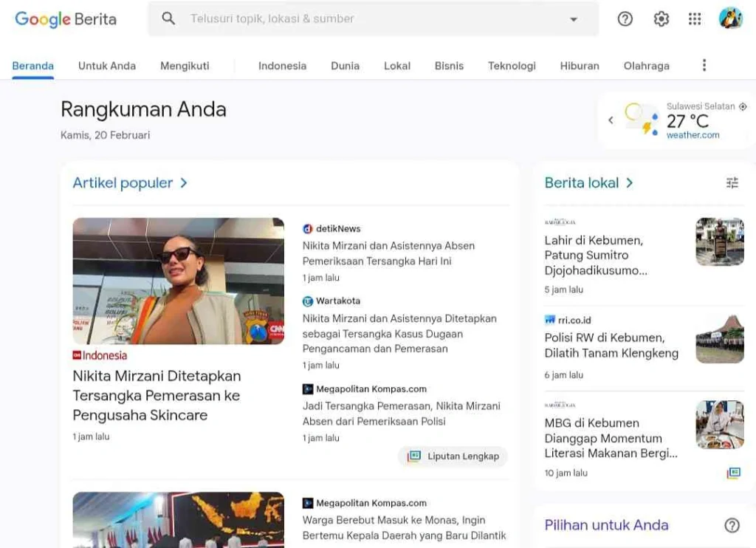
Task: Click the Google Berita logo
Action: [66, 19]
